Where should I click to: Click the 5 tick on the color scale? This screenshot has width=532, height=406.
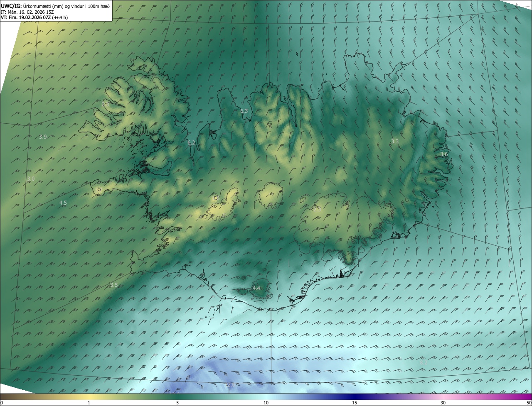177,403
